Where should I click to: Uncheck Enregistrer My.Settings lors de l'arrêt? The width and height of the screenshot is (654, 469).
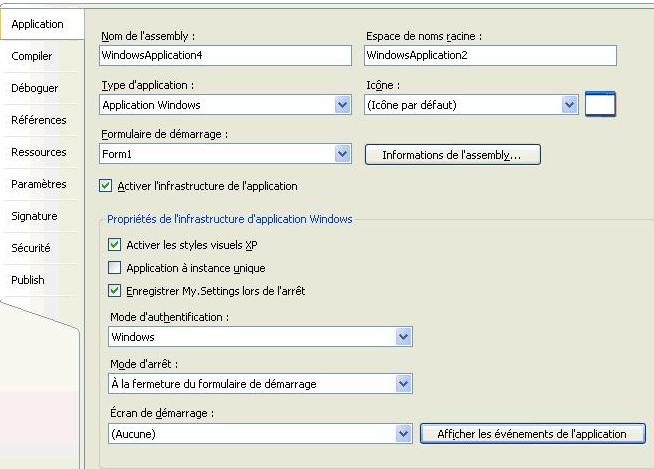click(x=114, y=290)
